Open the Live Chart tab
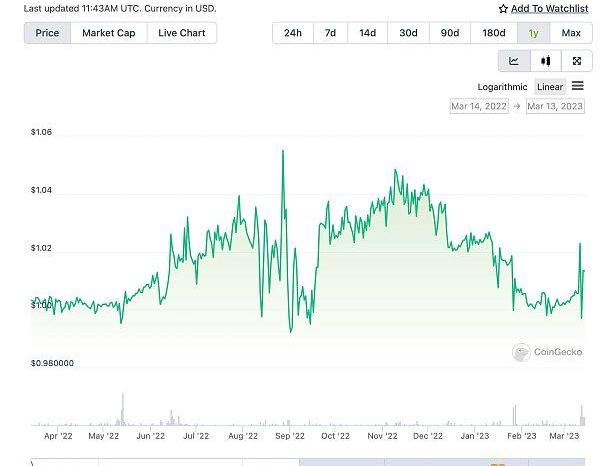Viewport: 600px width, 466px height. click(181, 33)
